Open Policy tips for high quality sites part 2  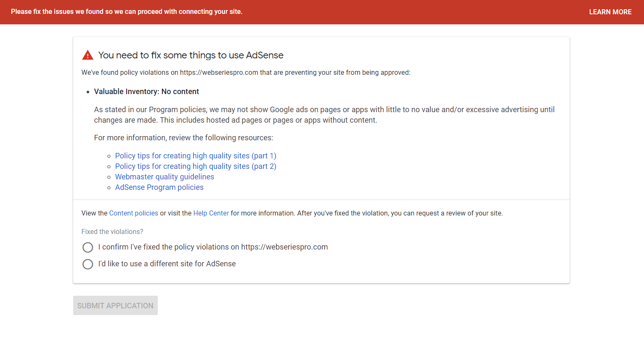coord(196,166)
